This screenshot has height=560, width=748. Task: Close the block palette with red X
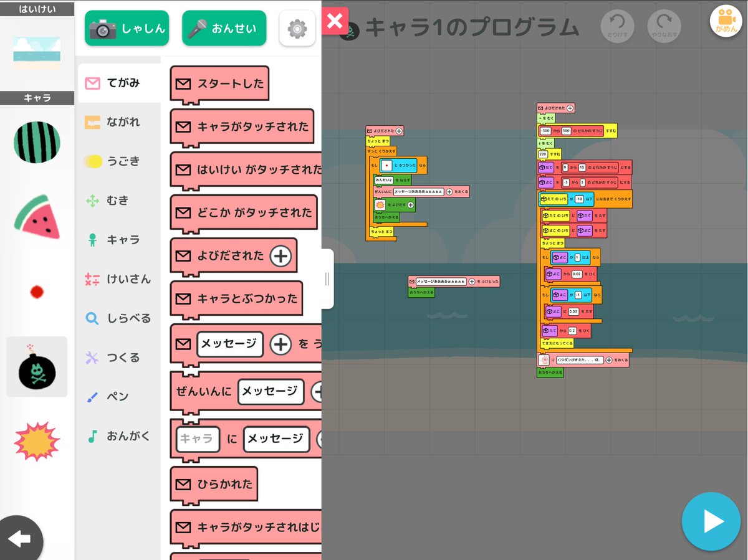tap(335, 21)
